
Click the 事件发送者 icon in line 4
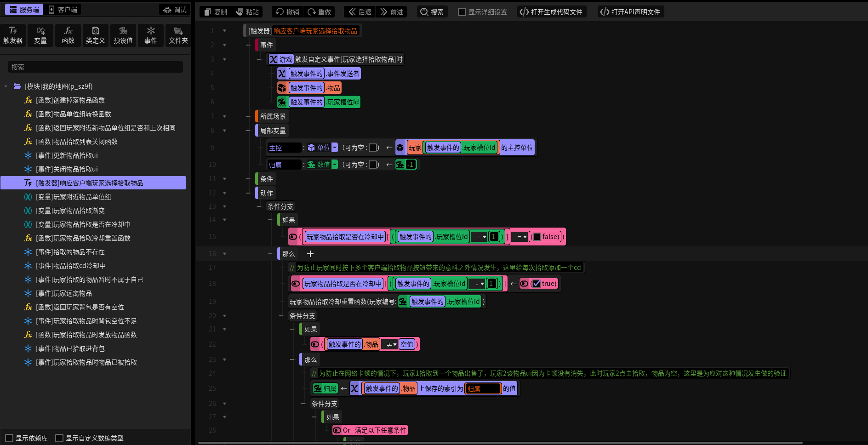pyautogui.click(x=282, y=74)
